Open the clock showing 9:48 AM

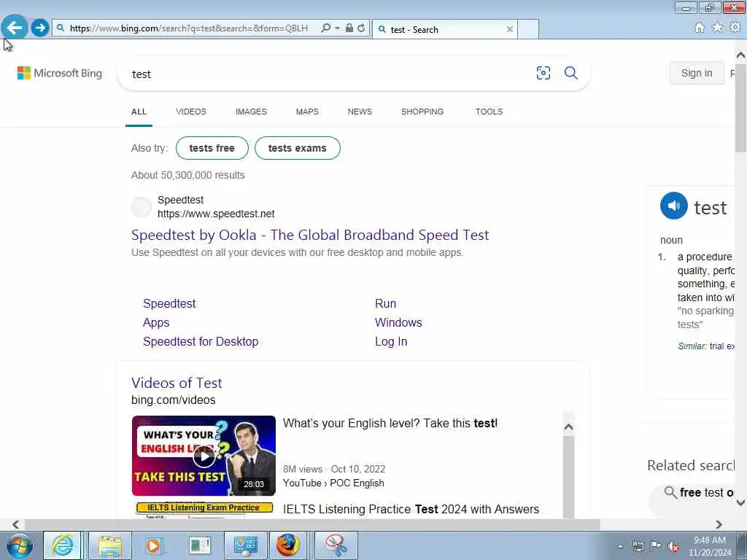[x=709, y=546]
